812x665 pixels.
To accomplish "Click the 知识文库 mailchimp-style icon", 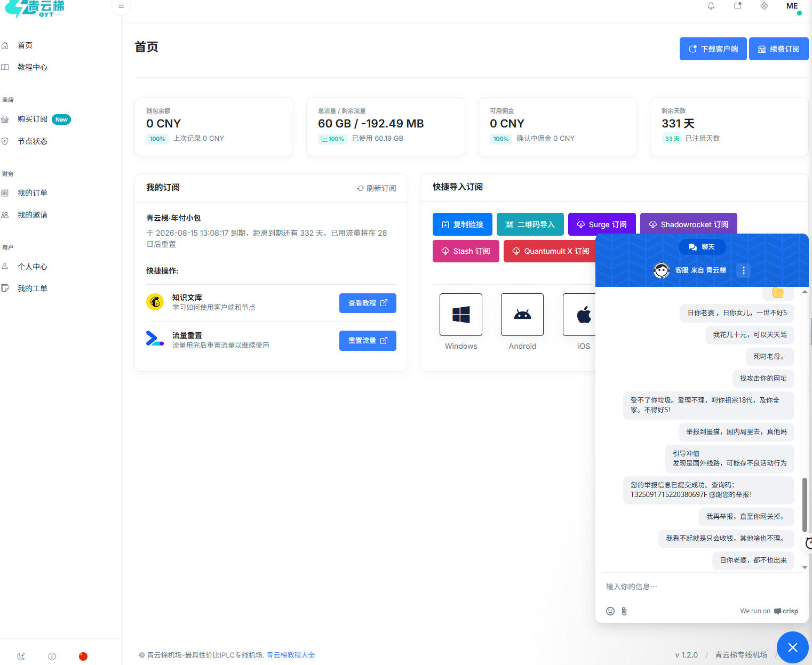I will [x=155, y=302].
